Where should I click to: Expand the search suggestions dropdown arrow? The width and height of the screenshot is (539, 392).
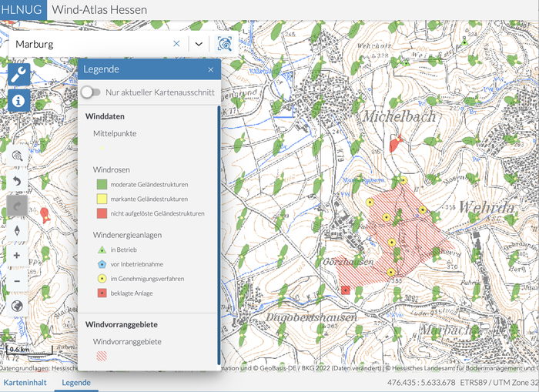click(x=199, y=44)
